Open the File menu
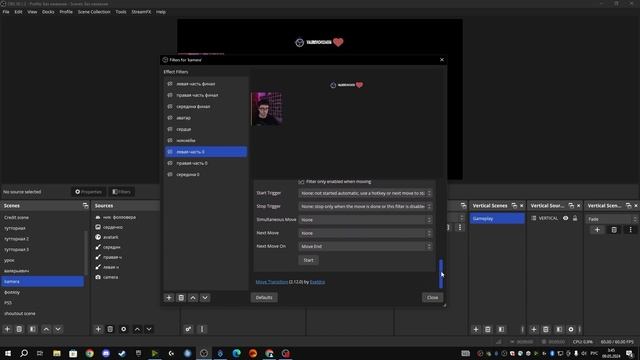Viewport: 640px width, 360px height. tap(6, 12)
